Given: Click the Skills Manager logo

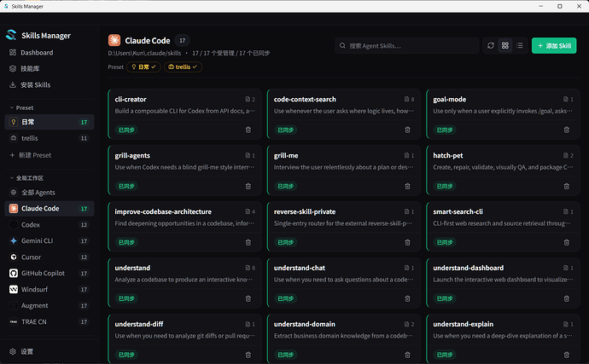Looking at the screenshot, I should pyautogui.click(x=11, y=35).
